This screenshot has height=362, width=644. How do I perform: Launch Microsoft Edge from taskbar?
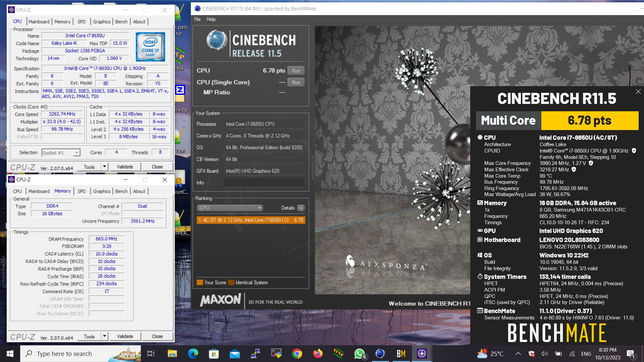pyautogui.click(x=193, y=354)
